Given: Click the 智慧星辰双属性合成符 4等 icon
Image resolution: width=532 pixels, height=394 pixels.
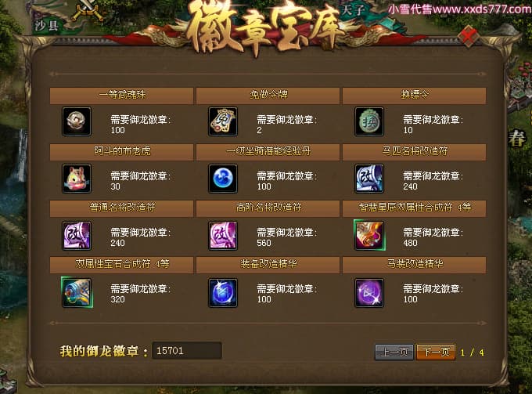Looking at the screenshot, I should click(369, 235).
